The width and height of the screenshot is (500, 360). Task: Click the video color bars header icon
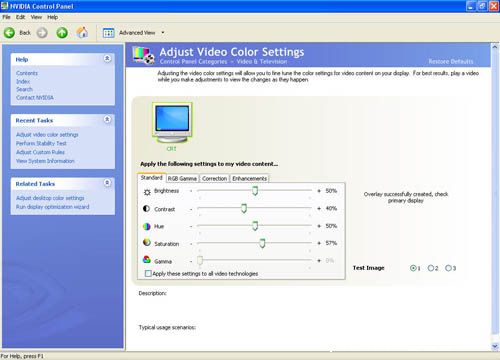pos(143,55)
